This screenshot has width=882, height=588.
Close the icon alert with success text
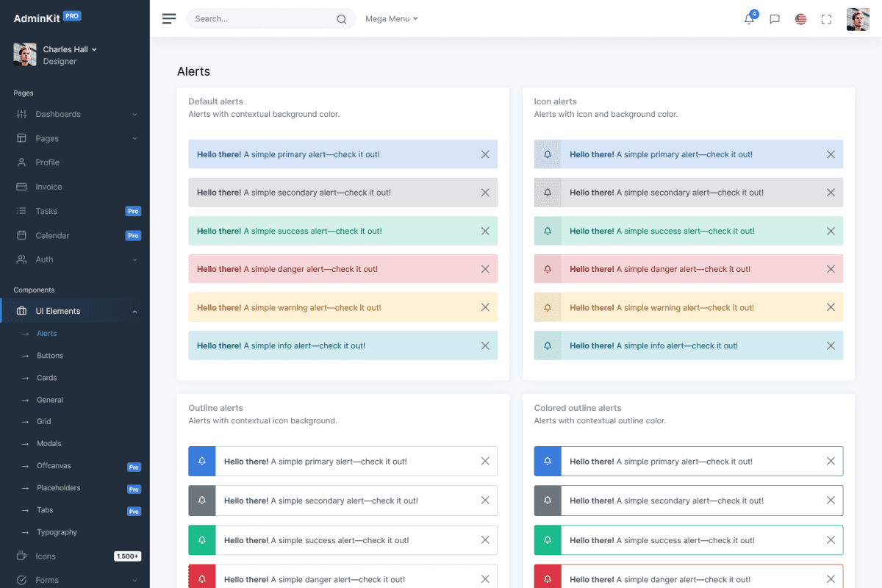tap(831, 231)
